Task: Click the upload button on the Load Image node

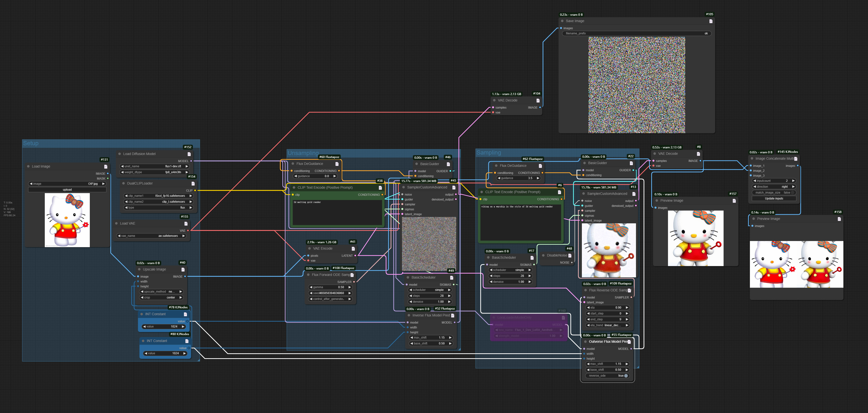Action: point(67,189)
